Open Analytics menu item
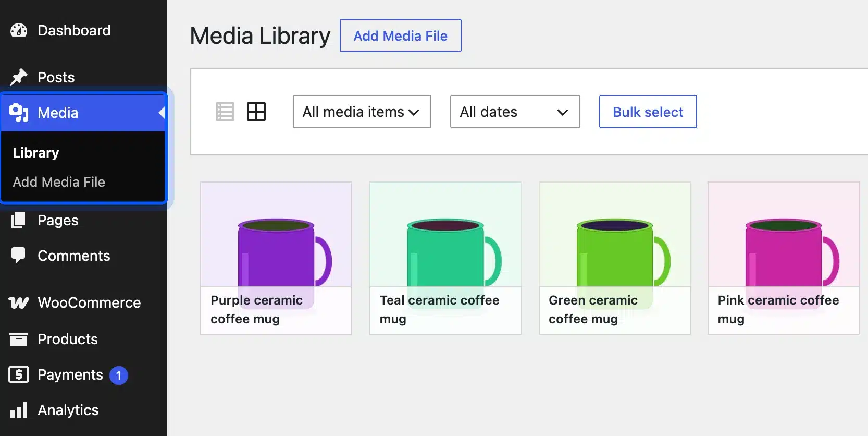This screenshot has height=436, width=868. click(83, 410)
